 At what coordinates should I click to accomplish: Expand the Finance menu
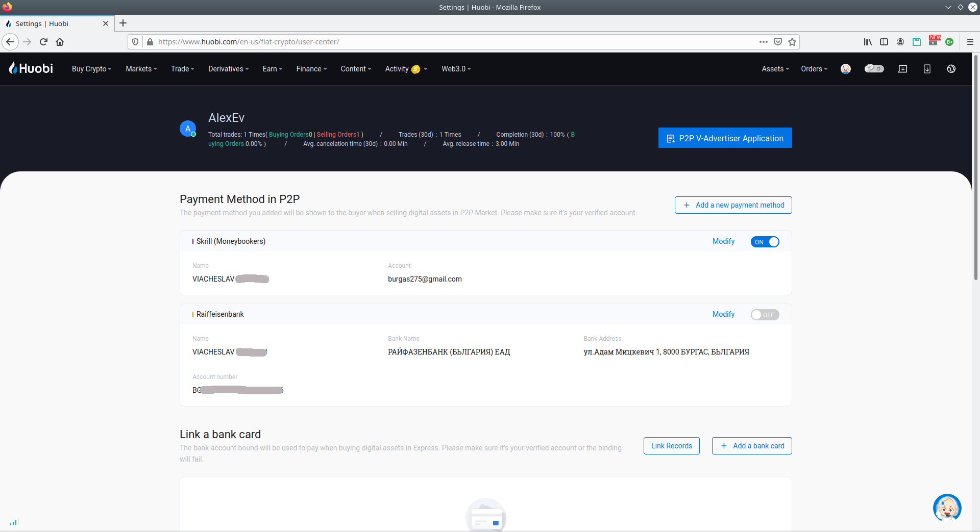click(311, 69)
